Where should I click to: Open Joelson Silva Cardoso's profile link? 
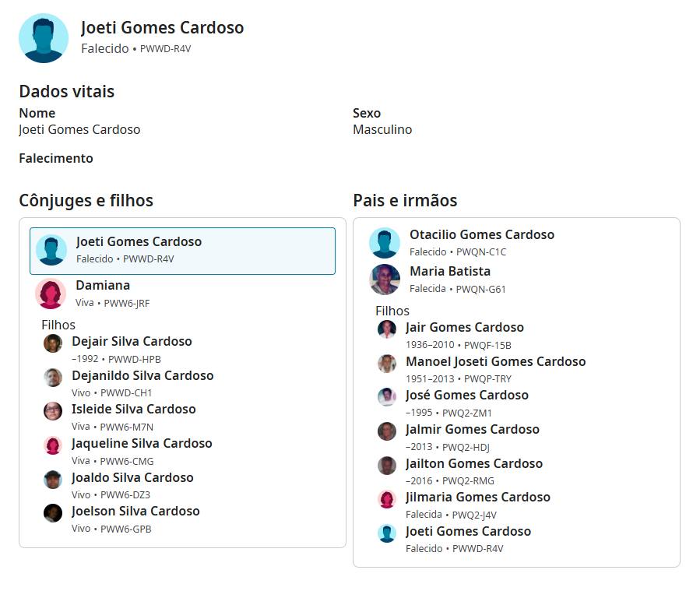click(135, 511)
